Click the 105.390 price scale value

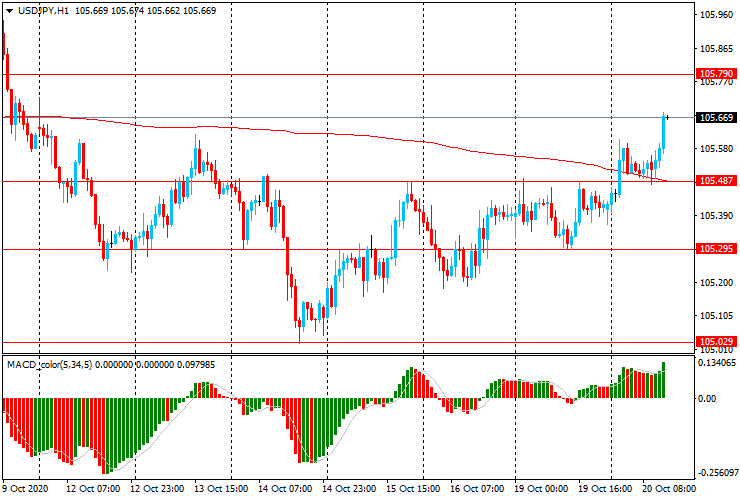pyautogui.click(x=716, y=216)
